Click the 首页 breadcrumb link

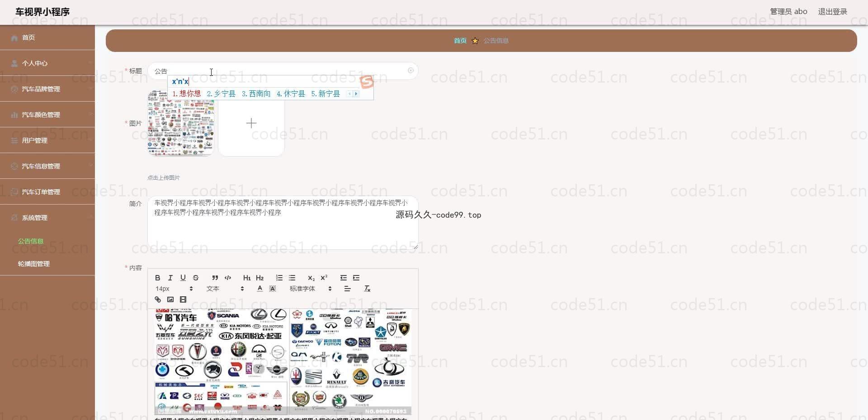[x=460, y=41]
